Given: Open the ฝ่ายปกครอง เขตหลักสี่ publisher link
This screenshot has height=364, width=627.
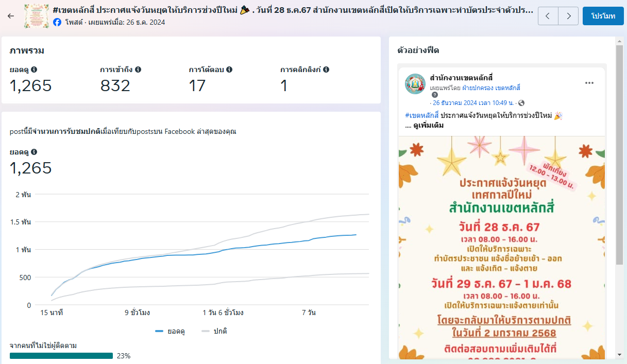Looking at the screenshot, I should [x=491, y=88].
